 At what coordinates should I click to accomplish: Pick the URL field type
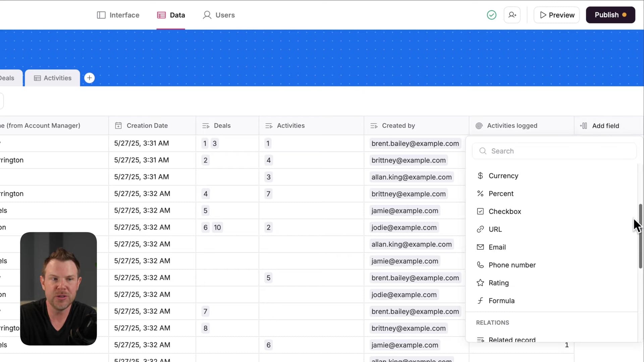pyautogui.click(x=554, y=229)
